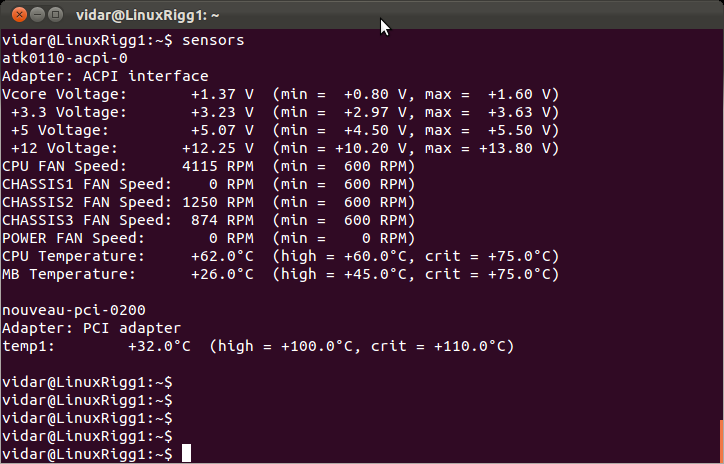The width and height of the screenshot is (724, 464).
Task: Click the high = +45.0°C threshold
Action: (x=344, y=274)
